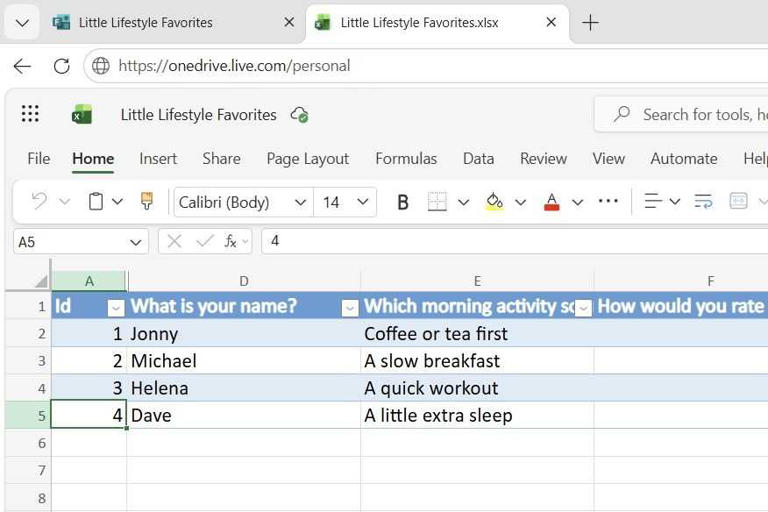The height and width of the screenshot is (512, 768).
Task: Cancel the formula bar entry
Action: tap(174, 241)
